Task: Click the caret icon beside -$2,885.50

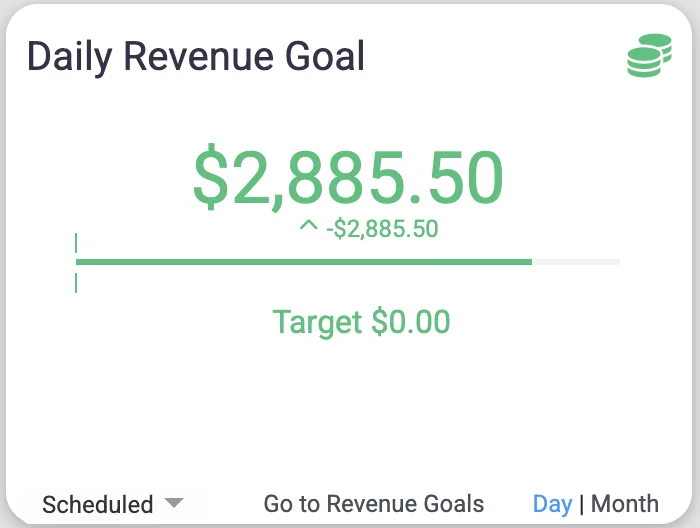Action: pyautogui.click(x=308, y=228)
